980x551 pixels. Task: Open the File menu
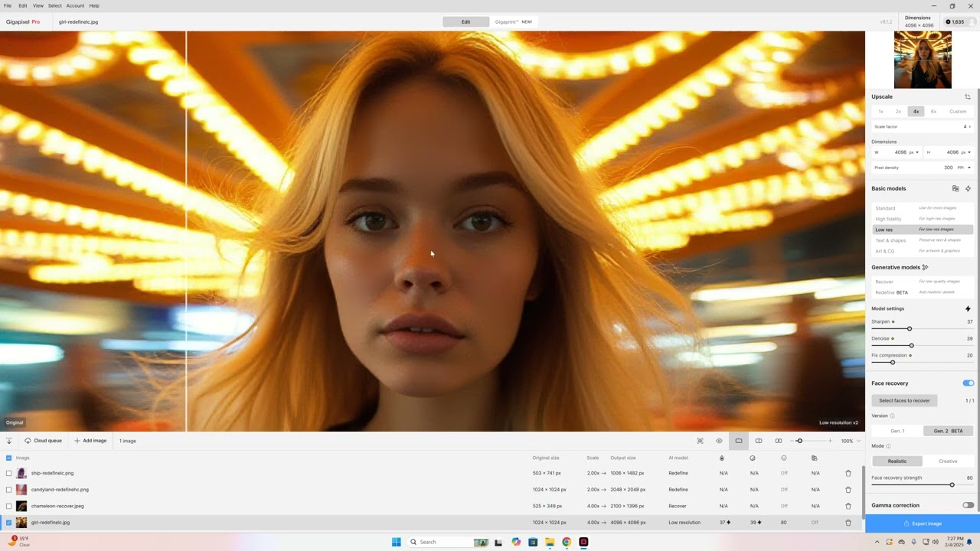point(8,5)
